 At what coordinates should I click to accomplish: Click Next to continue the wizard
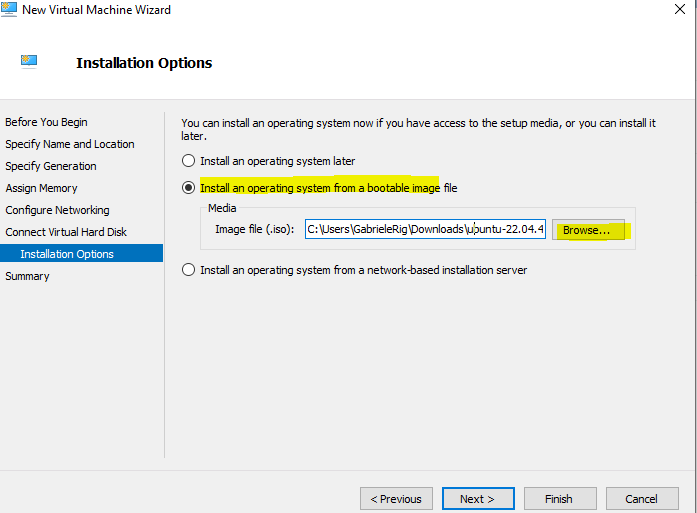click(x=477, y=498)
